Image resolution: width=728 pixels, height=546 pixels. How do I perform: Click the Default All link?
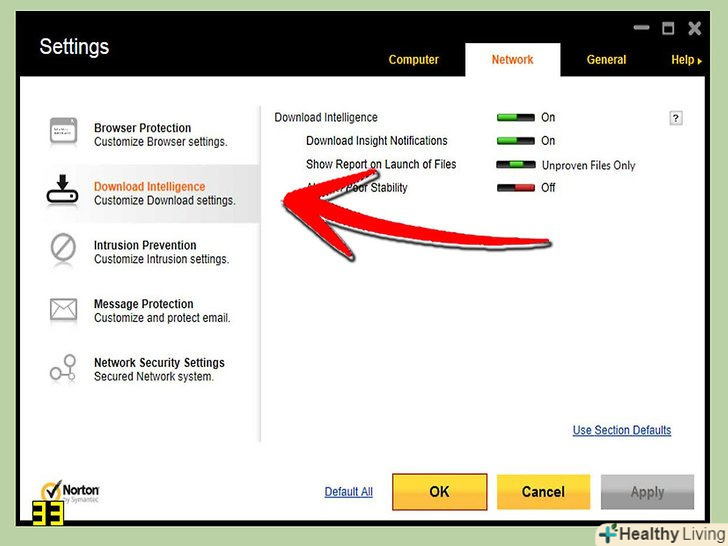[x=349, y=492]
